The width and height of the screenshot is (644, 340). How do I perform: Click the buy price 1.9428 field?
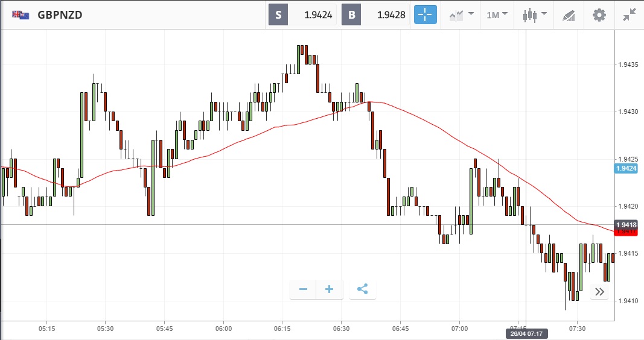click(386, 15)
